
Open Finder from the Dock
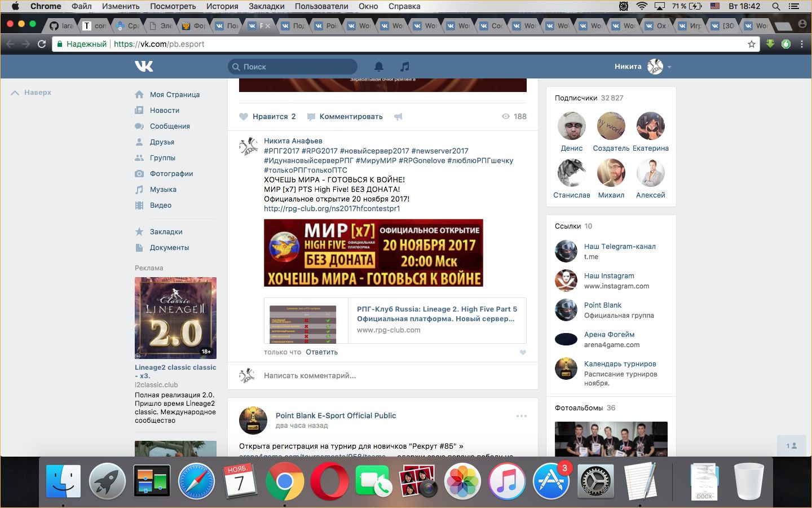pos(63,481)
